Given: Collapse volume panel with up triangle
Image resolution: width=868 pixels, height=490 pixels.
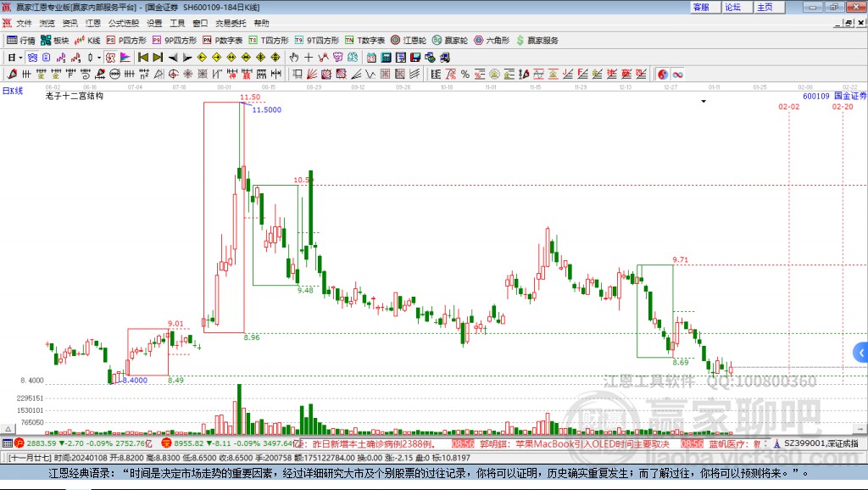Looking at the screenshot, I should 8,429.
